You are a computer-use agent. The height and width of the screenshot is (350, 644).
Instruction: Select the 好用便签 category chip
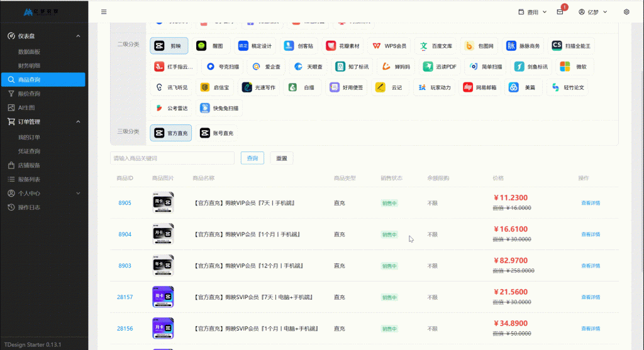(347, 87)
